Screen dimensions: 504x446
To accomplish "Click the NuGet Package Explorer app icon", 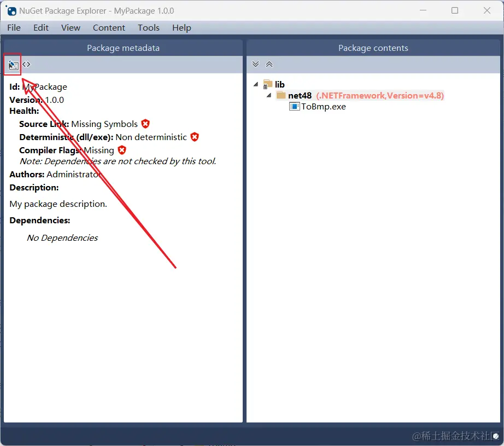I will coord(11,10).
